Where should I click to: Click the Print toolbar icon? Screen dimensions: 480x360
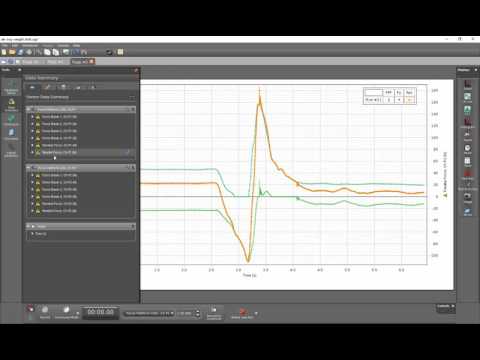[x=29, y=52]
